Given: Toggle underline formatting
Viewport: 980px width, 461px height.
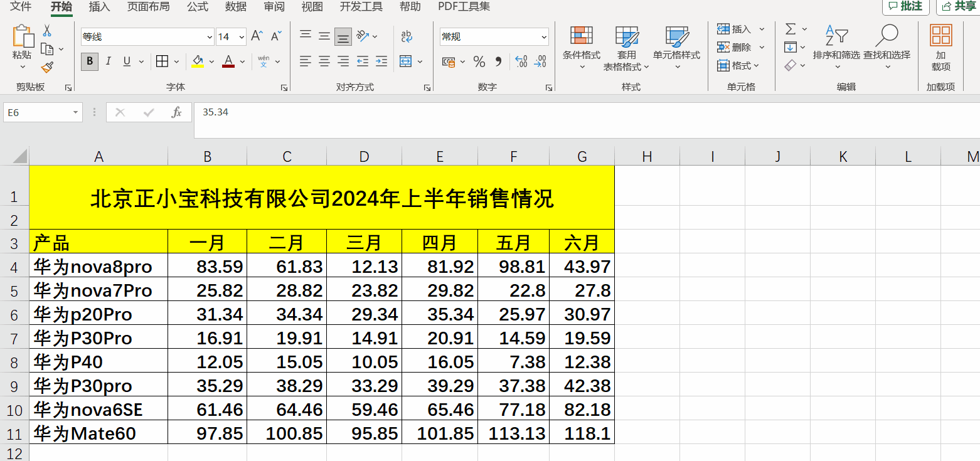Looking at the screenshot, I should 125,61.
